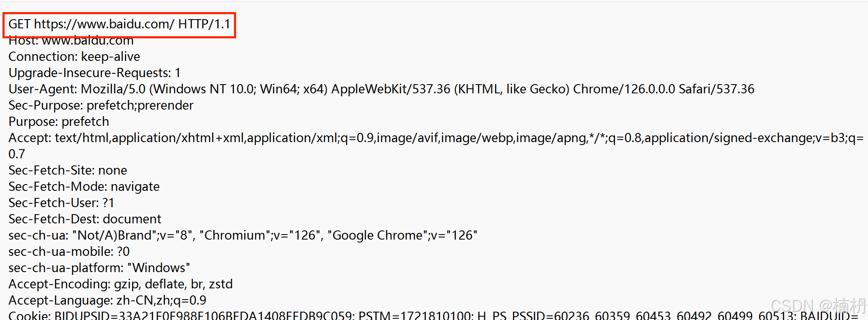Click the Sec-Fetch-Site: none line
Image resolution: width=868 pixels, height=320 pixels.
68,170
